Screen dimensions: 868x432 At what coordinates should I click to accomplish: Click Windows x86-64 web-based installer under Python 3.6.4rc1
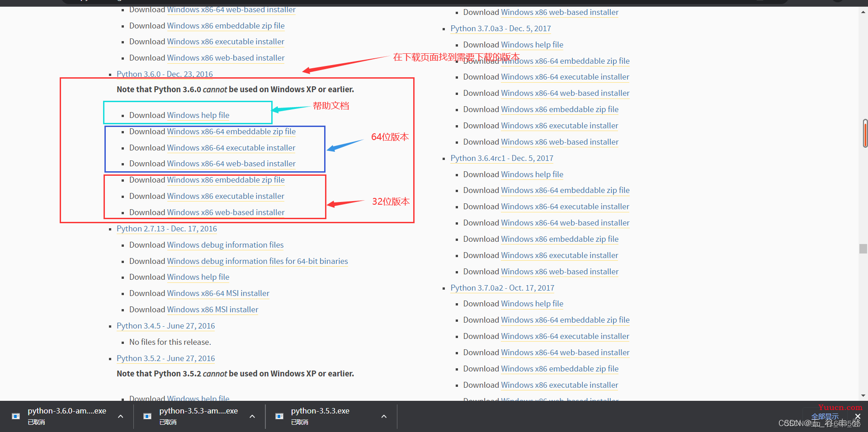[x=565, y=223]
